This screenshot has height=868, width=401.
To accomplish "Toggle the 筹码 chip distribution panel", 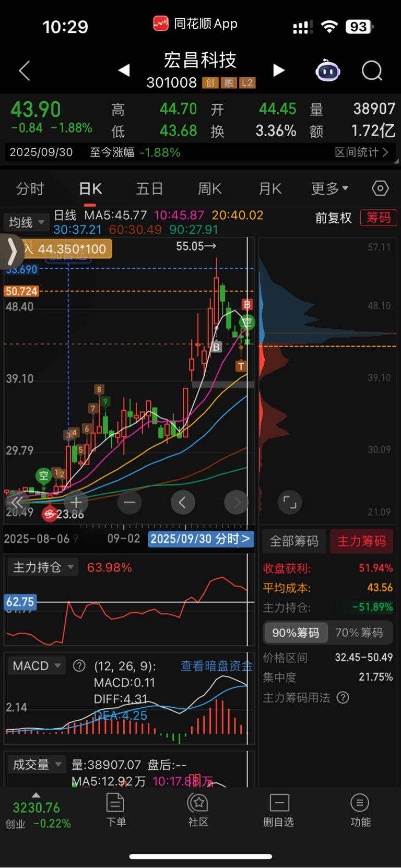I will coord(379,217).
